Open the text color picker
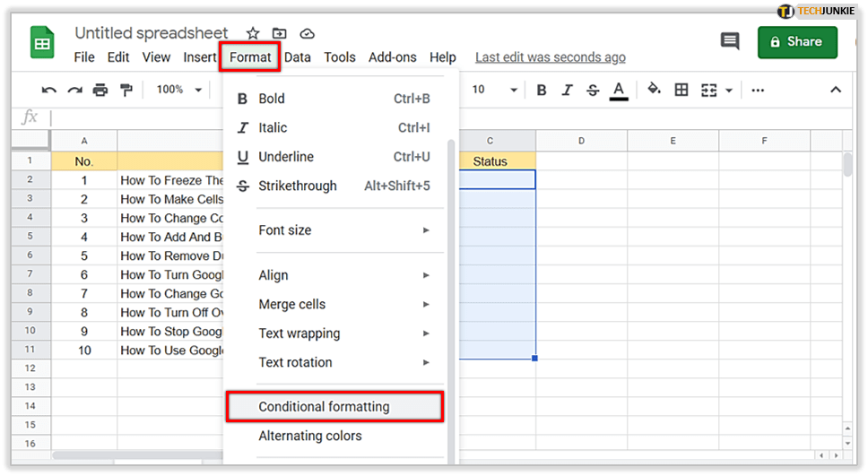Viewport: 868px width, 476px height. (618, 90)
